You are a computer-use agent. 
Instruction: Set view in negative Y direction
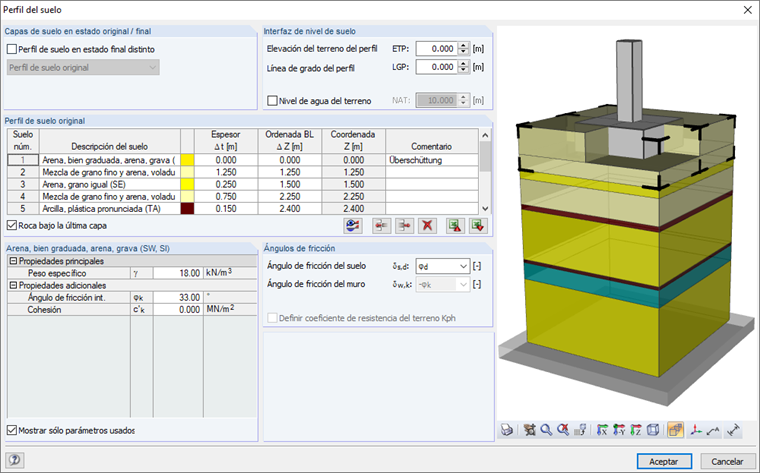point(619,430)
